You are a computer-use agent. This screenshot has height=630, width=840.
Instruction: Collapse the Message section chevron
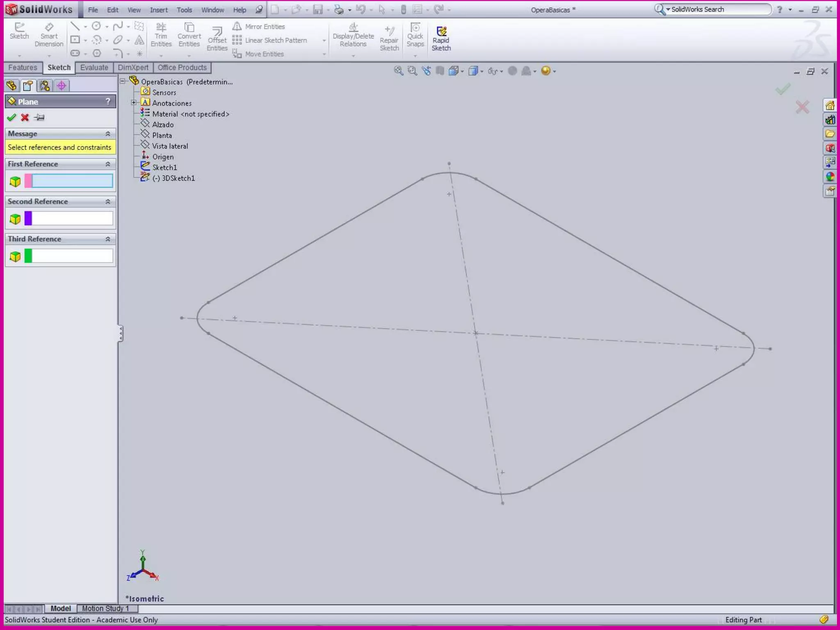(x=108, y=134)
